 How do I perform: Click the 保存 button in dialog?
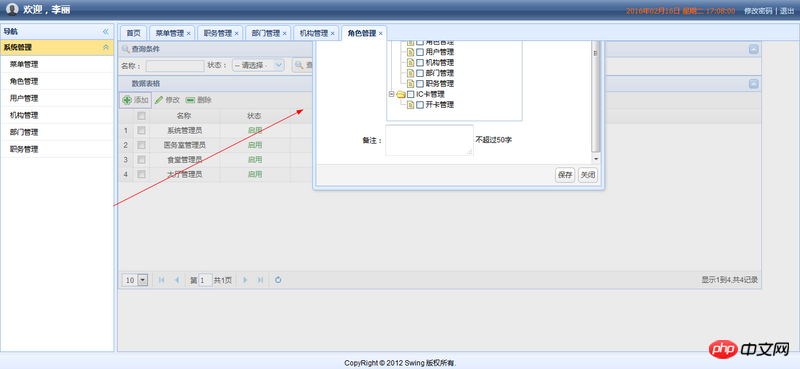[565, 175]
